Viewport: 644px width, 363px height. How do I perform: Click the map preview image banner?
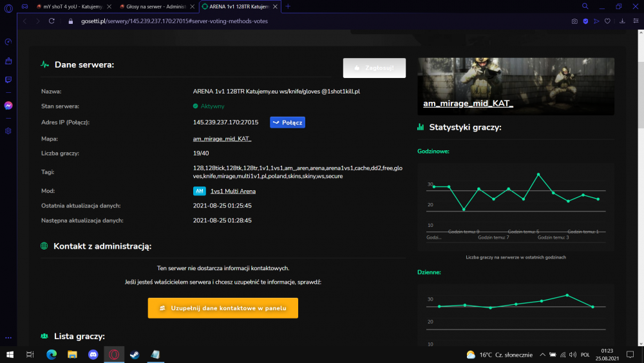516,86
